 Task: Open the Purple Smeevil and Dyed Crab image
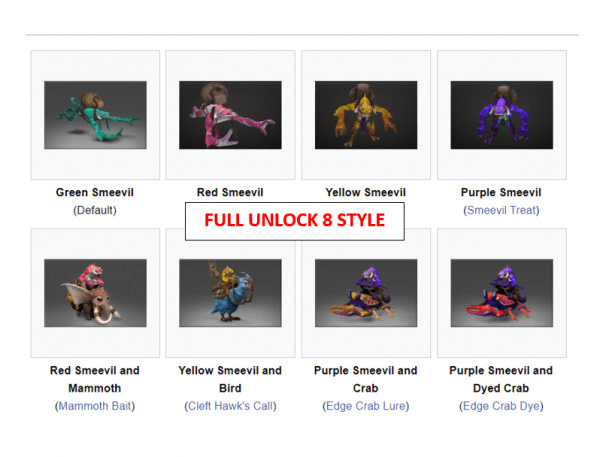[x=502, y=293]
